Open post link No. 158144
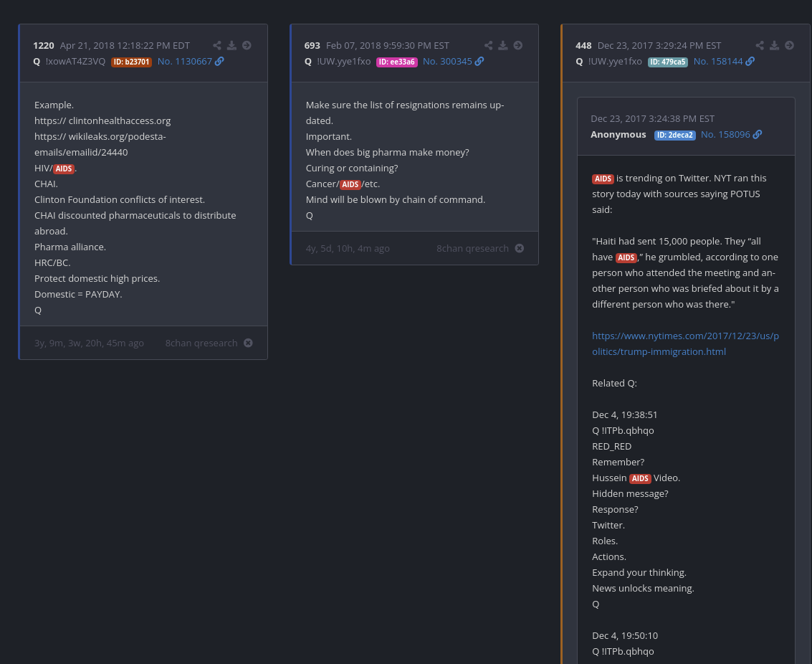The image size is (812, 664). tap(718, 61)
